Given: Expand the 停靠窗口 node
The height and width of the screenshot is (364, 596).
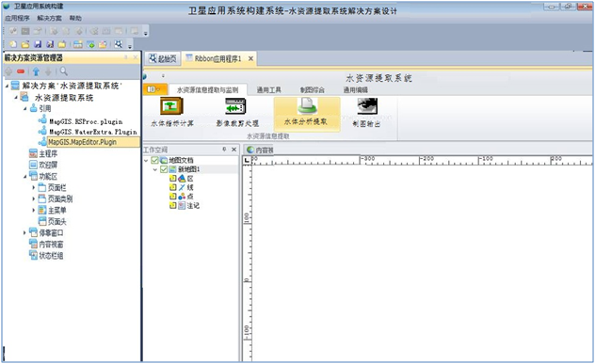Looking at the screenshot, I should coord(25,232).
